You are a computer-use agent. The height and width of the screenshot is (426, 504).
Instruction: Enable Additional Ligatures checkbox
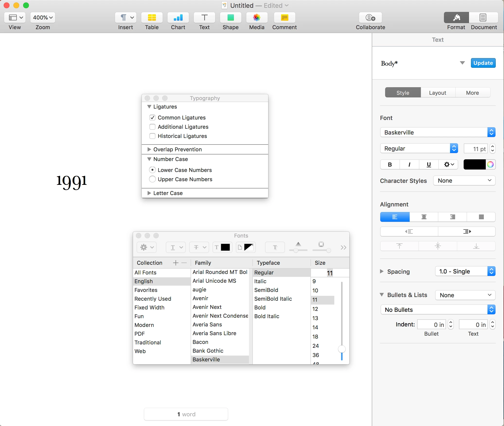tap(152, 127)
